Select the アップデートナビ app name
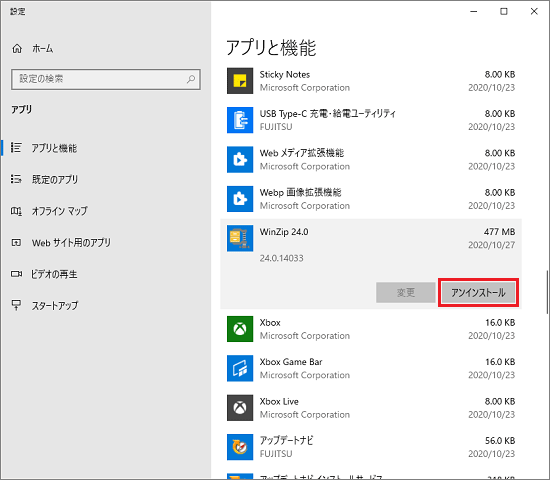550x480 pixels. pyautogui.click(x=286, y=440)
